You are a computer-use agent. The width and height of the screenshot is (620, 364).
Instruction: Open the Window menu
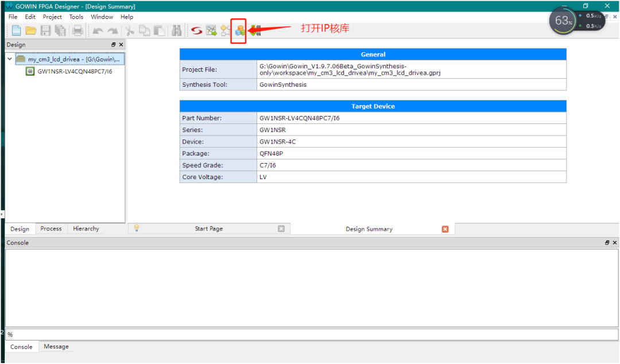pyautogui.click(x=102, y=17)
